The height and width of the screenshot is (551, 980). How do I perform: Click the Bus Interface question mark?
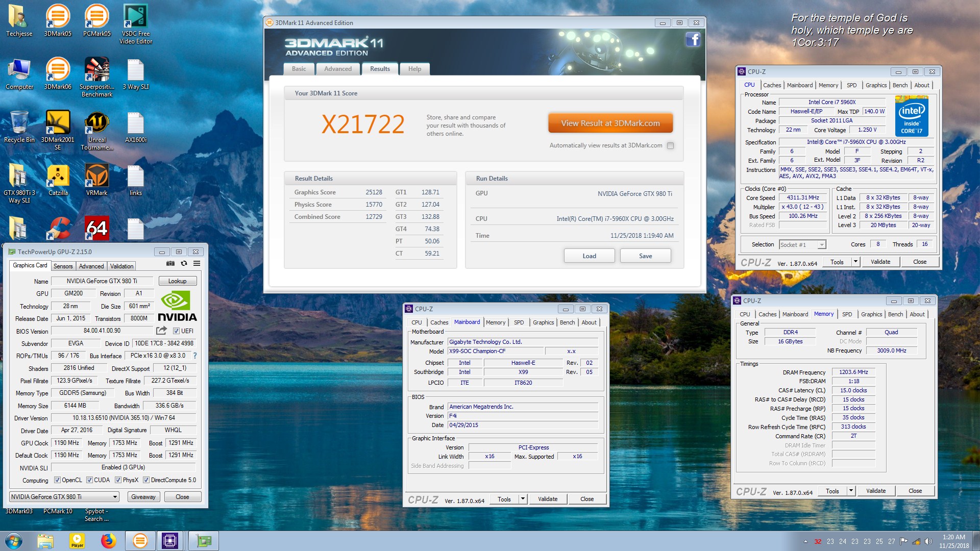(x=194, y=356)
